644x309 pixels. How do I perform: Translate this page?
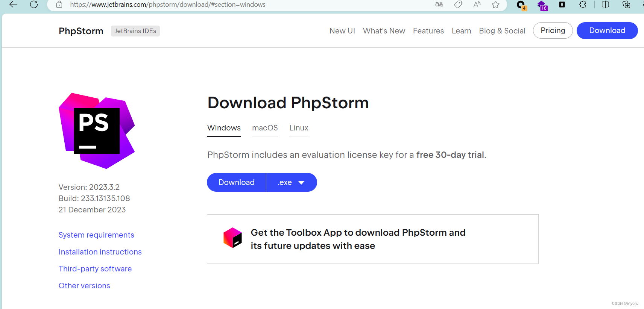coord(439,5)
